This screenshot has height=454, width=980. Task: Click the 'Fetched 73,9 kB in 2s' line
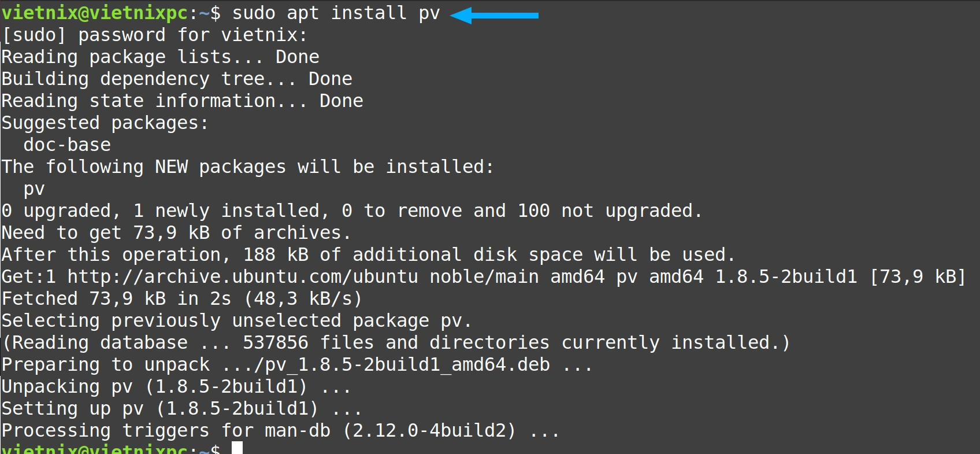pos(182,299)
